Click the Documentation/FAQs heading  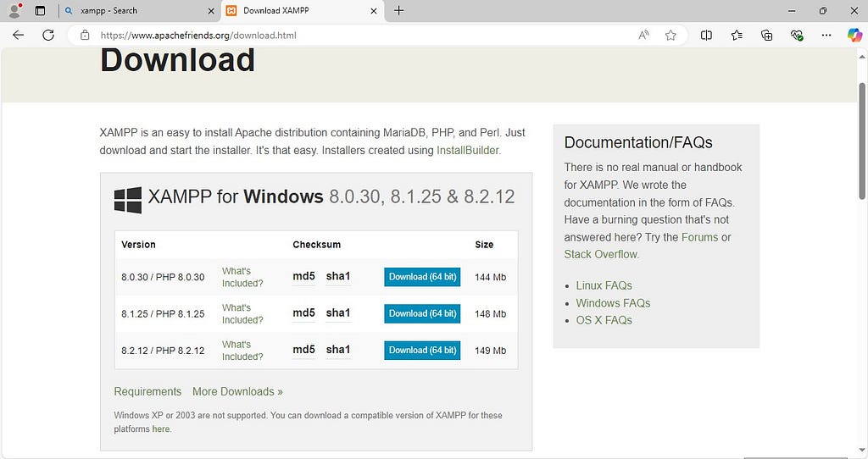(638, 142)
